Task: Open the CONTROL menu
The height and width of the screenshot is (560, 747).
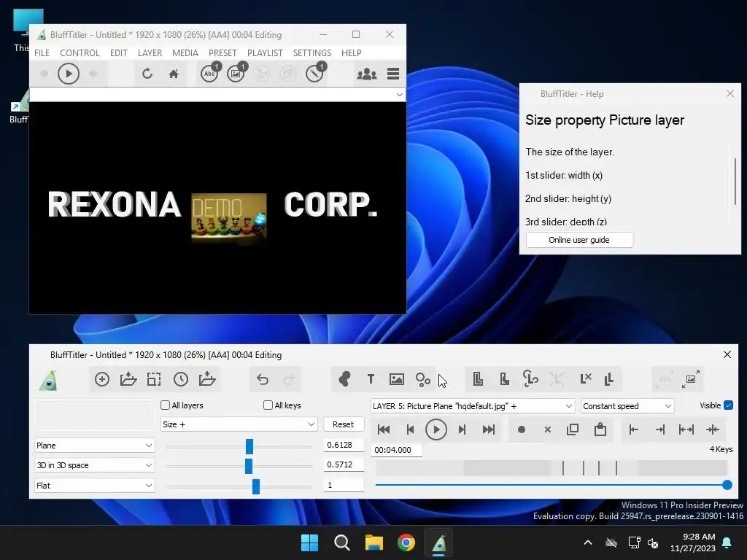Action: tap(80, 52)
